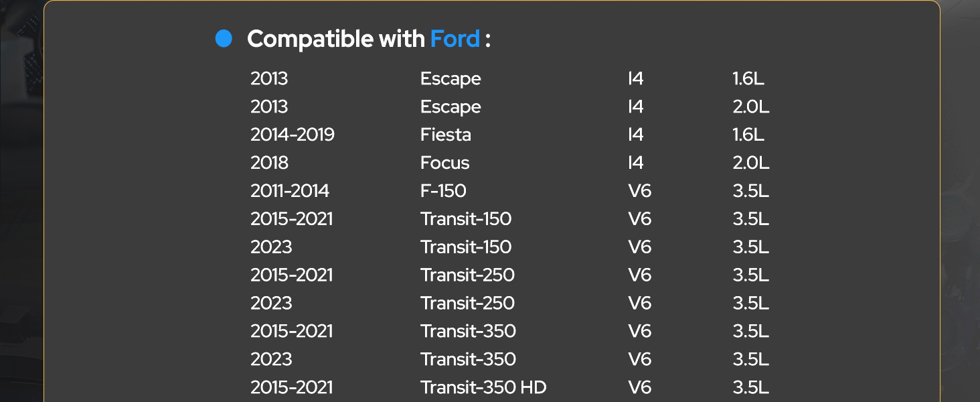Click the 2015-2021 Transit-250 model name

tap(467, 275)
